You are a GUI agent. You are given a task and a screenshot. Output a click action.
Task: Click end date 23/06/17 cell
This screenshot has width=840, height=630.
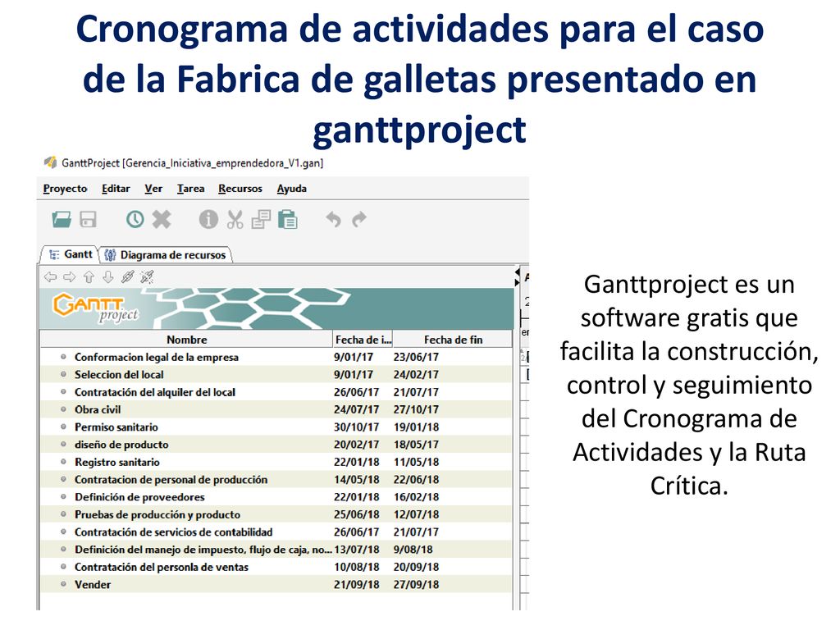click(x=416, y=358)
